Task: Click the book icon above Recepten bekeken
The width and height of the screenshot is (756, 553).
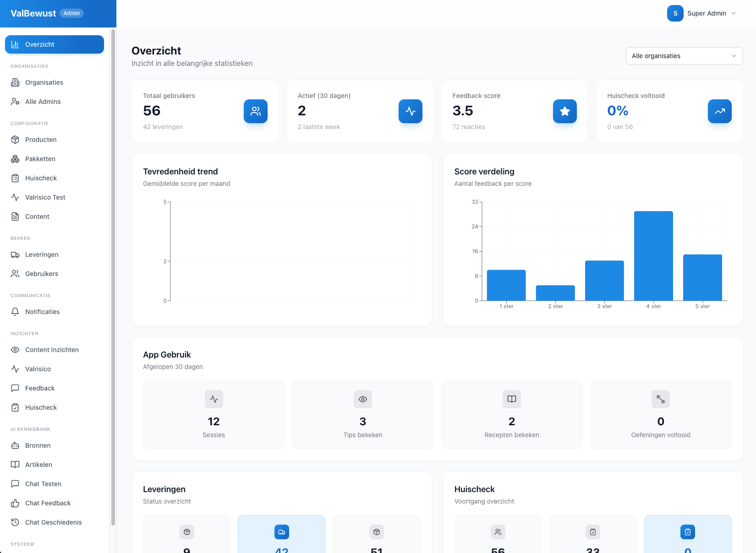Action: point(511,399)
